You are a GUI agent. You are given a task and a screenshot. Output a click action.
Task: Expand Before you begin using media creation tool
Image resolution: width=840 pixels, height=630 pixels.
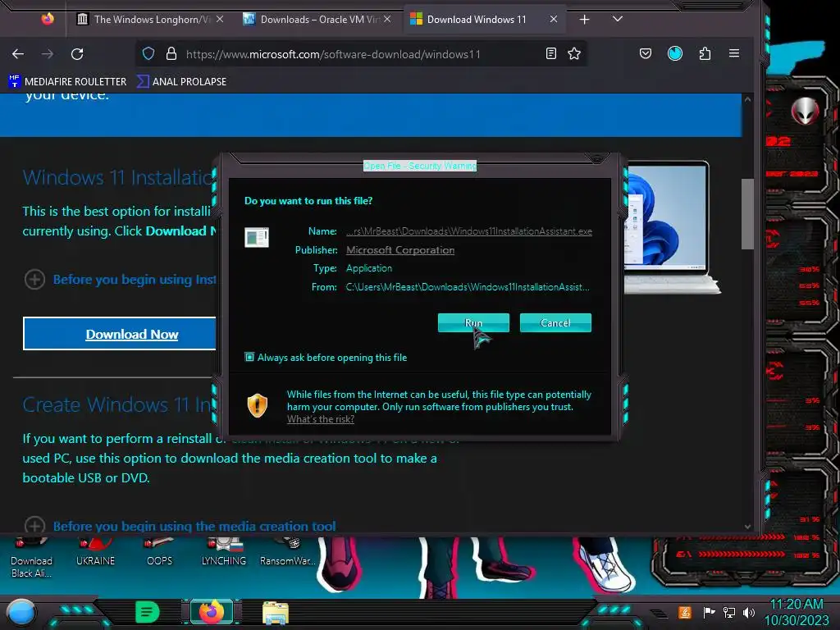tap(34, 526)
